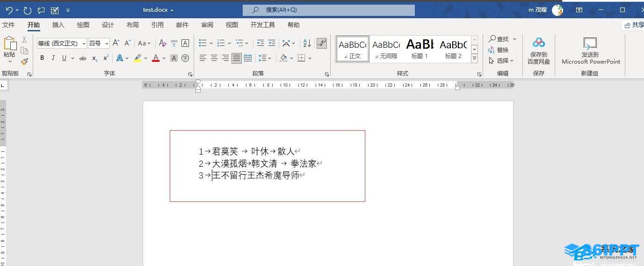This screenshot has height=266, width=644.
Task: Apply the 标题 2 heading style
Action: pos(453,49)
